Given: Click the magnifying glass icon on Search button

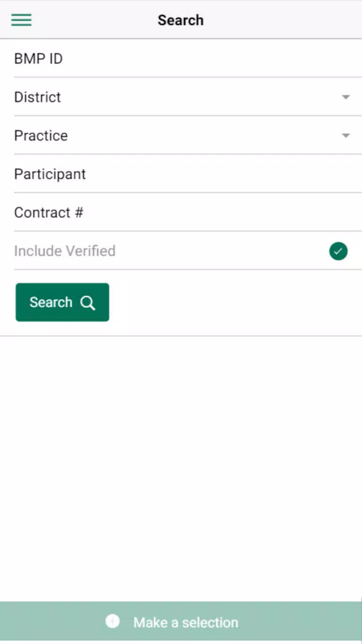Looking at the screenshot, I should pyautogui.click(x=88, y=303).
